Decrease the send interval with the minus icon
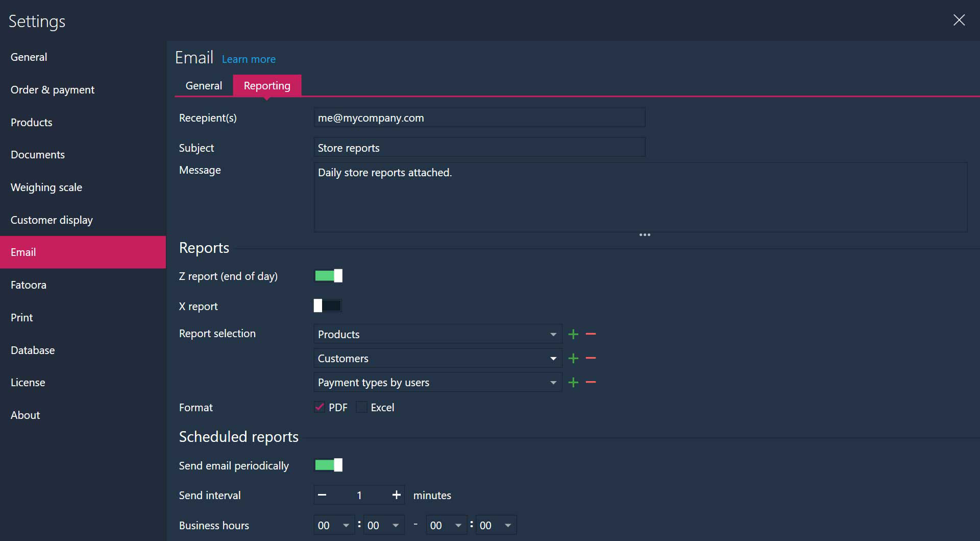The image size is (980, 541). (x=322, y=495)
